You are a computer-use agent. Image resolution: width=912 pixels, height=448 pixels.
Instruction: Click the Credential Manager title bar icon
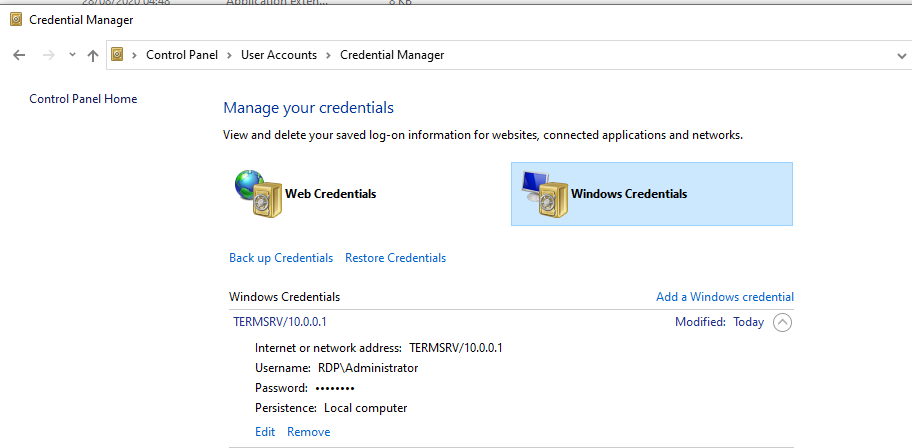coord(14,19)
